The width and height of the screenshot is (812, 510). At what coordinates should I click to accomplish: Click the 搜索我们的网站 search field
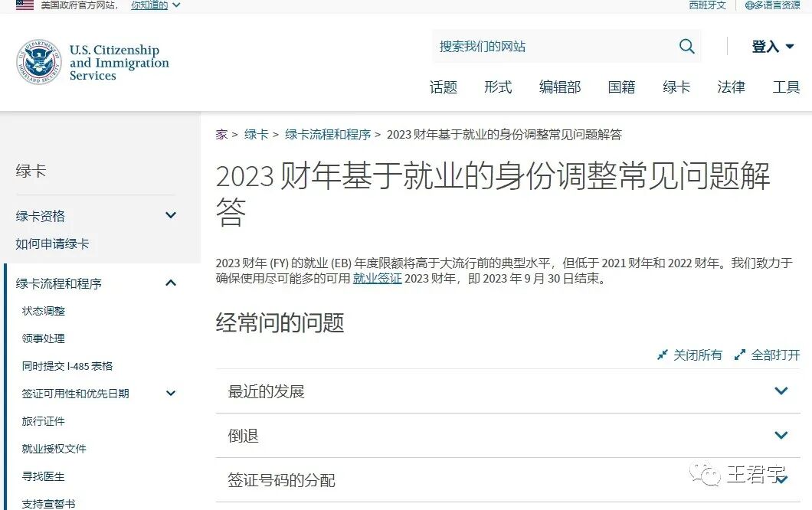(x=536, y=46)
